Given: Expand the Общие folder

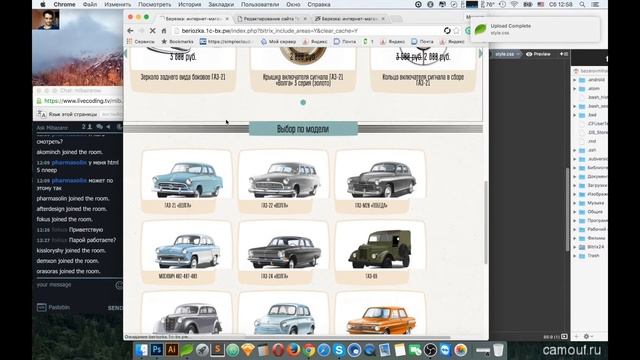Looking at the screenshot, I should pyautogui.click(x=575, y=212).
